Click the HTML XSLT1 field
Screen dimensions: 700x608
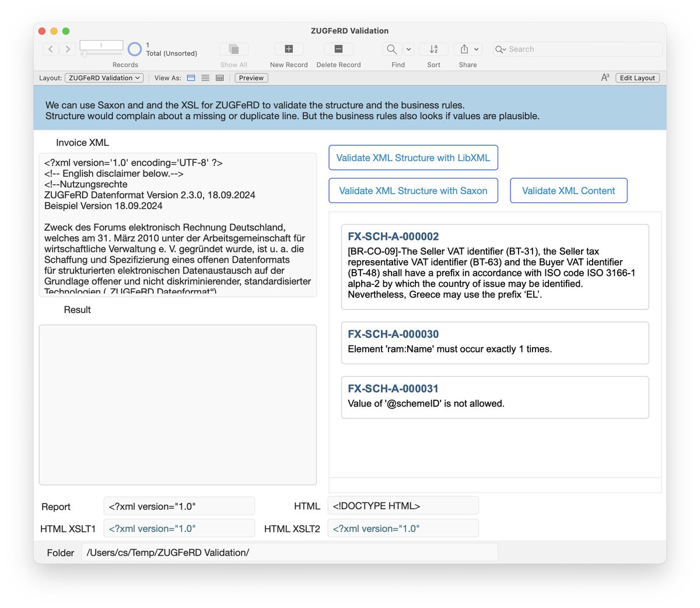click(179, 528)
